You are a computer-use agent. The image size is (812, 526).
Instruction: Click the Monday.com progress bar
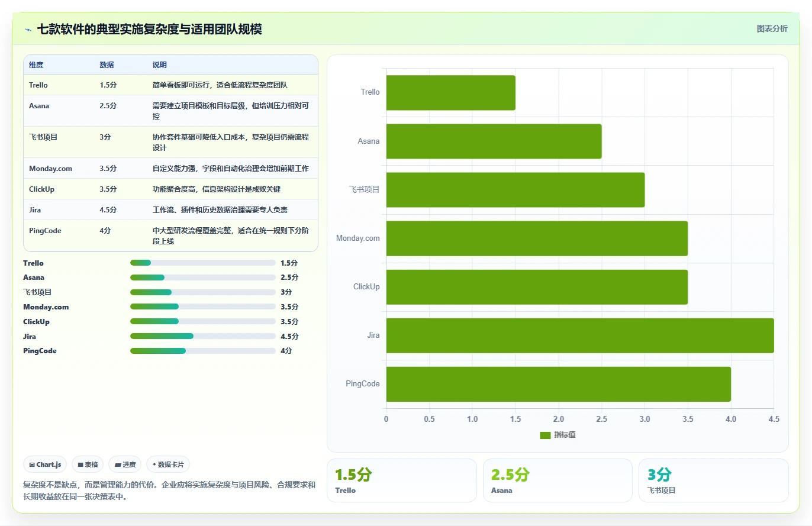tap(203, 306)
